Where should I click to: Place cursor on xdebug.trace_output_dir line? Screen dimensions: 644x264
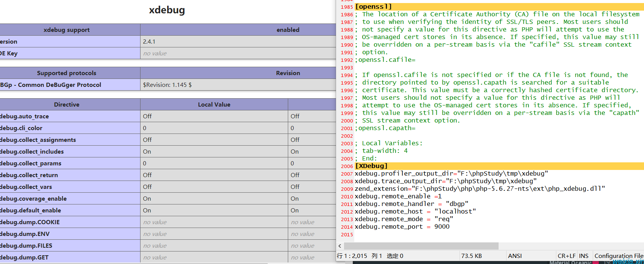tap(446, 181)
